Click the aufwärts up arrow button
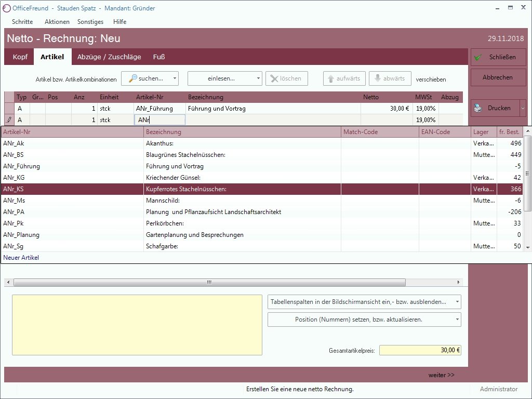The height and width of the screenshot is (399, 532). coord(344,78)
